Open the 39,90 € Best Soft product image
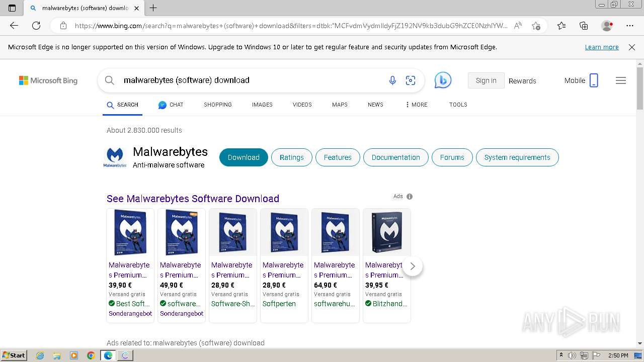Viewport: 644px width, 362px height. 130,232
